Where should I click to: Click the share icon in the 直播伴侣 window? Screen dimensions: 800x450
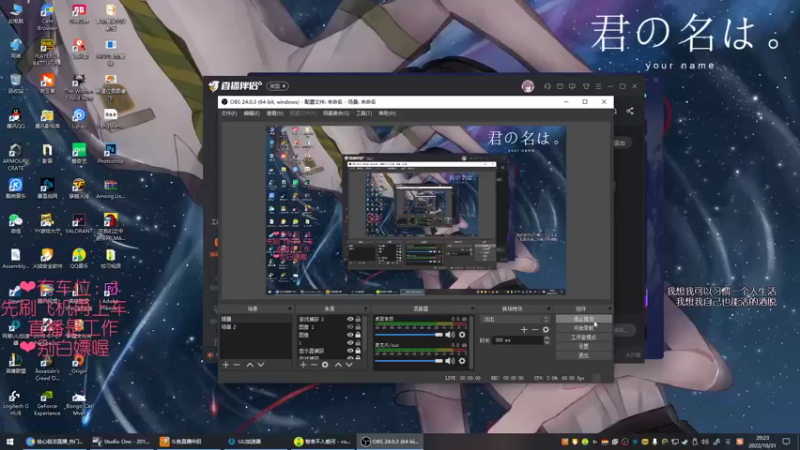tap(630, 111)
